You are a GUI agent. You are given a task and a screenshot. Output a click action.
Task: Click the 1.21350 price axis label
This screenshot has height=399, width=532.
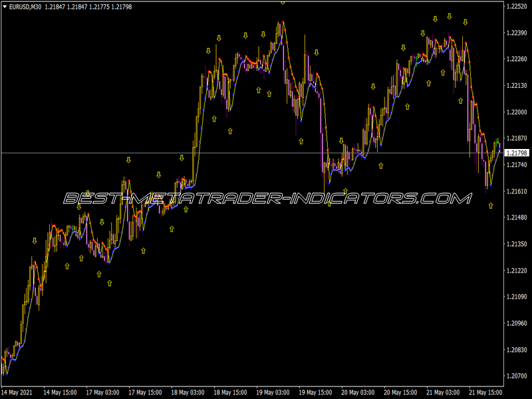pos(517,244)
